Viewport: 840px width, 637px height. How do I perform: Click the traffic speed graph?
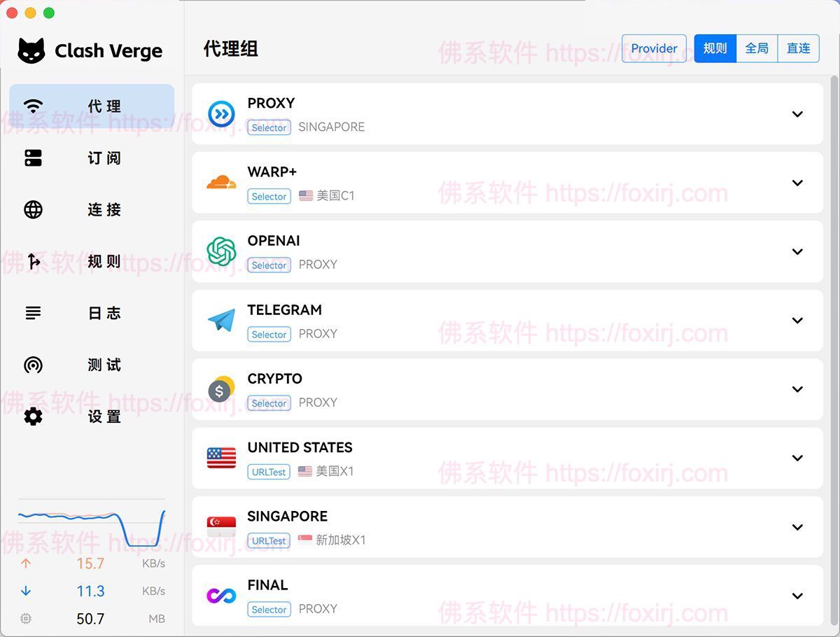point(92,525)
